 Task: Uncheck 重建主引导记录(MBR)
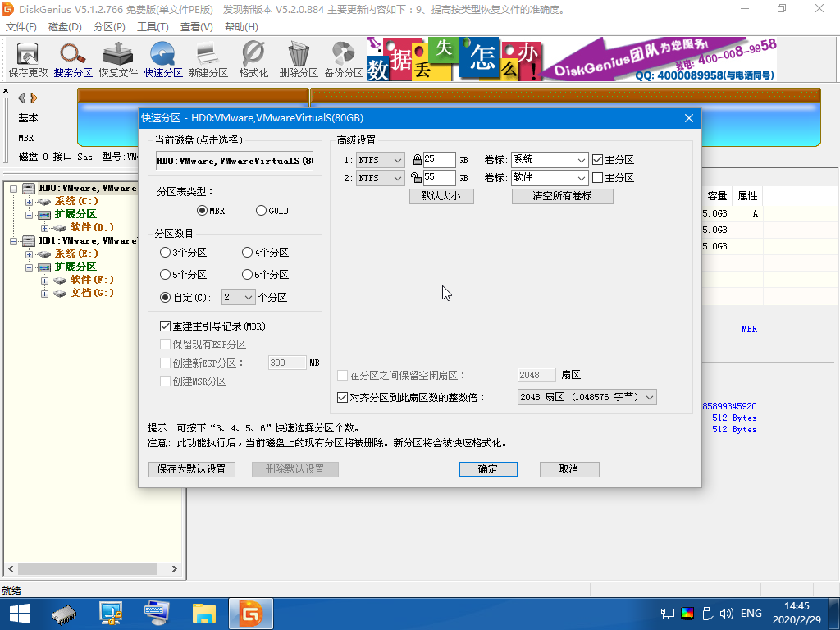click(165, 326)
